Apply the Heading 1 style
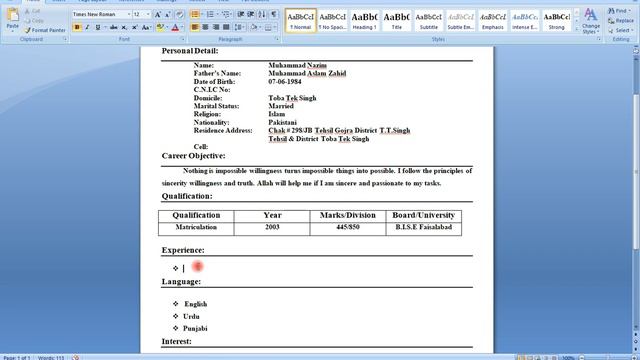Viewport: 640px width, 360px height. 364,20
